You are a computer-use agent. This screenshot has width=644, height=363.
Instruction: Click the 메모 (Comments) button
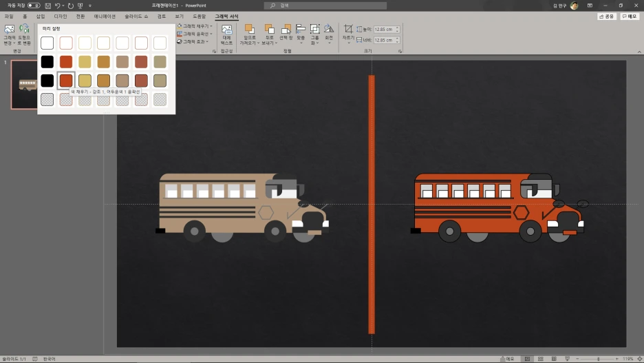pos(630,17)
